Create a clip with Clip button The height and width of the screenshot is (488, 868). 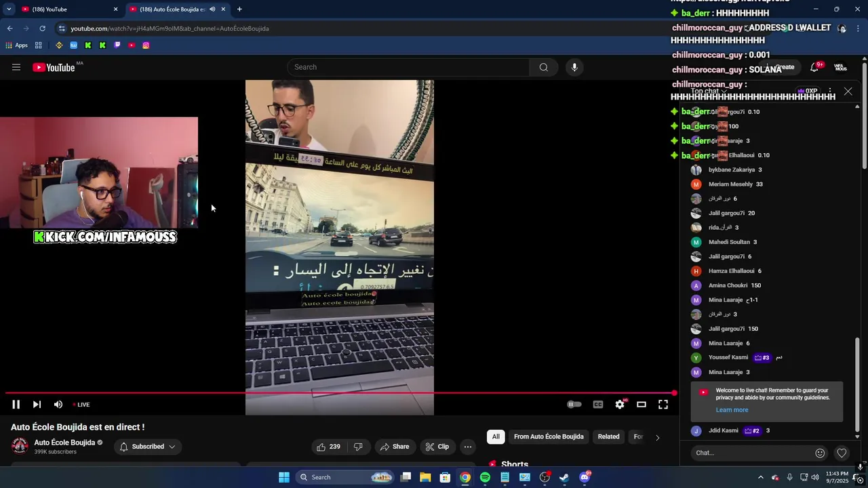[437, 447]
